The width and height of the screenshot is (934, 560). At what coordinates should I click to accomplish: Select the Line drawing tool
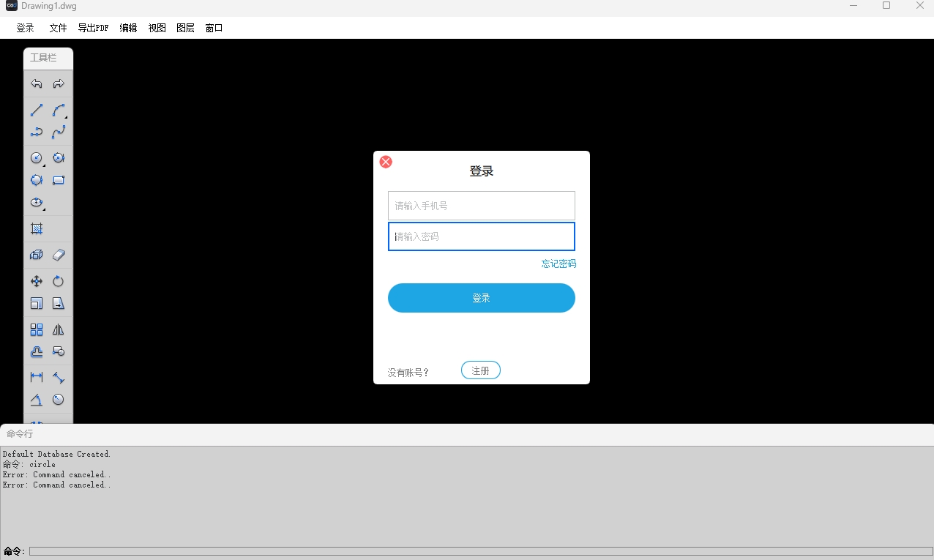(x=36, y=111)
